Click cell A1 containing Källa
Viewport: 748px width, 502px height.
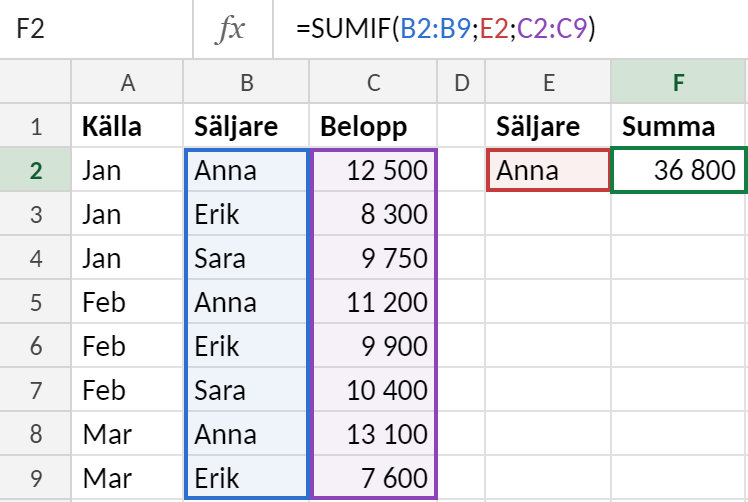click(127, 126)
